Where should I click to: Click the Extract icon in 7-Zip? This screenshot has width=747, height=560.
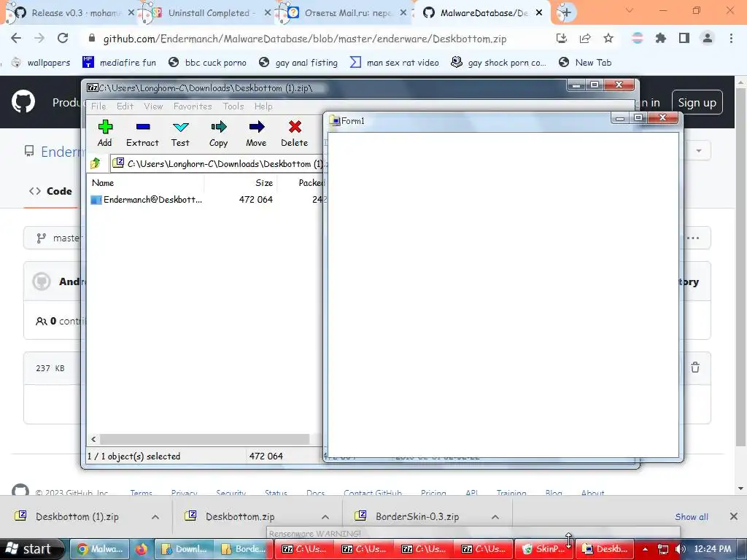142,133
